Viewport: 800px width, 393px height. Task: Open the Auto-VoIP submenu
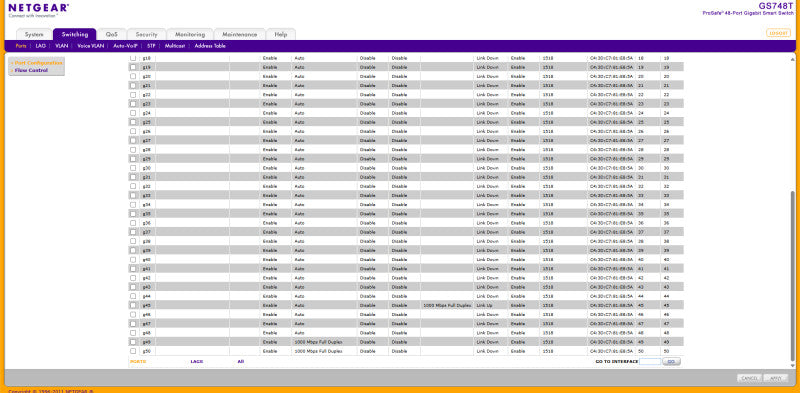click(x=126, y=46)
